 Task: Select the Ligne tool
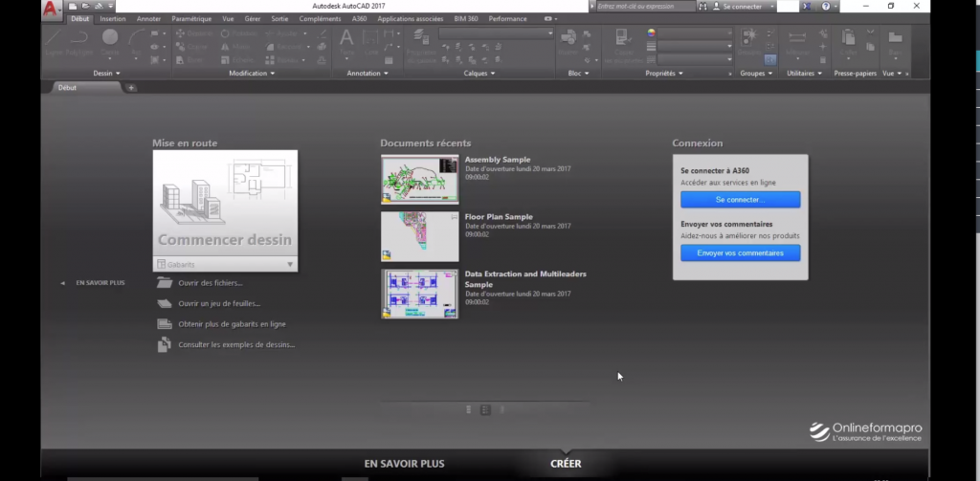click(x=53, y=42)
